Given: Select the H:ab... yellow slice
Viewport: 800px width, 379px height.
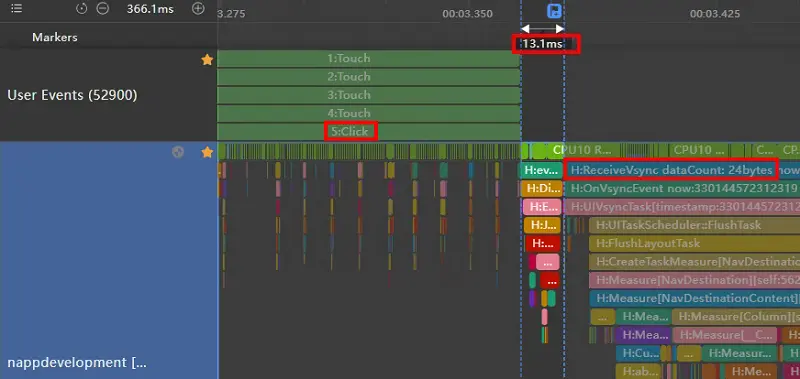Looking at the screenshot, I should point(638,371).
